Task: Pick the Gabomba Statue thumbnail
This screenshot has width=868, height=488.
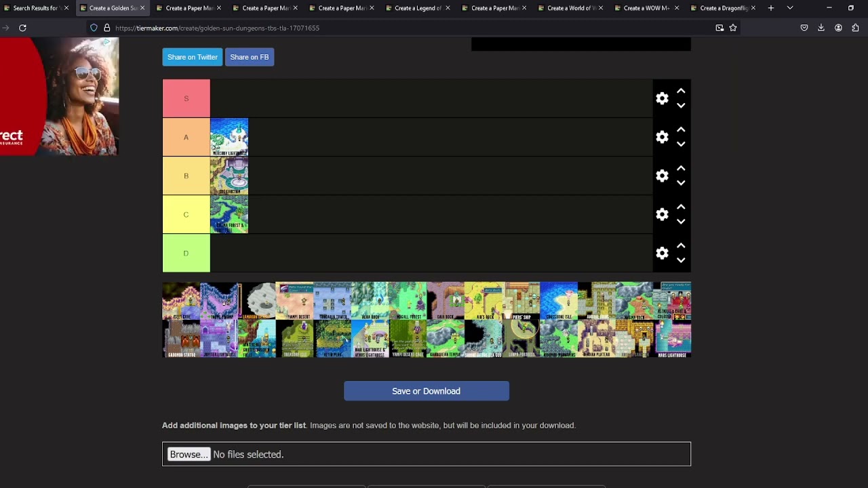Action: [182, 339]
